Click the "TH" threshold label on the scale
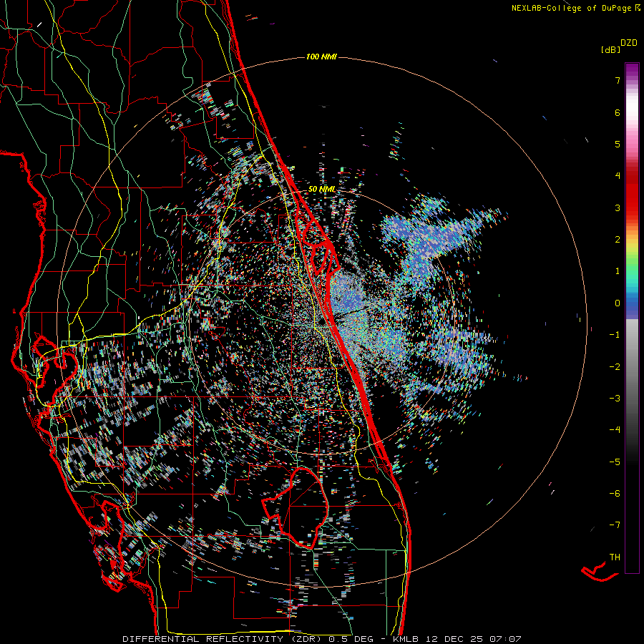 coord(615,557)
